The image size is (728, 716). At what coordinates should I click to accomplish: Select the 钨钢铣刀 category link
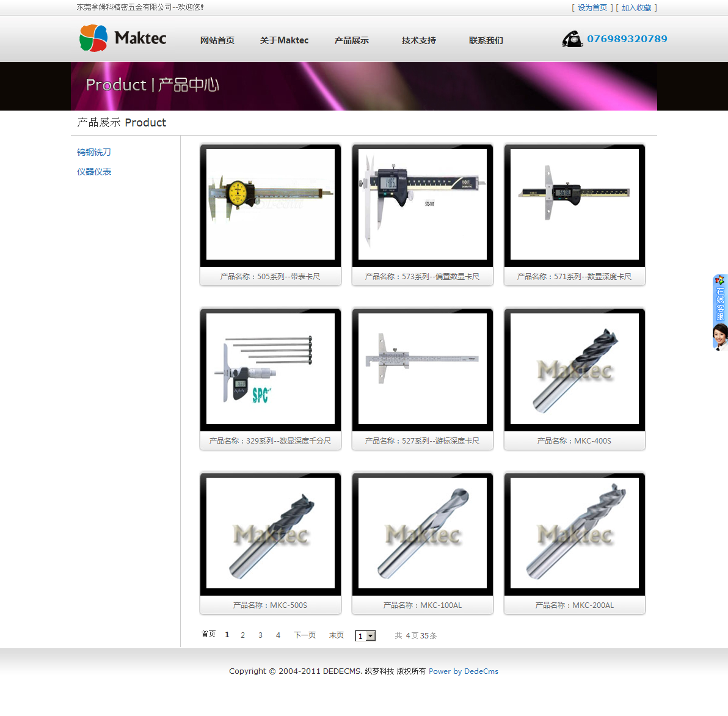tap(94, 152)
